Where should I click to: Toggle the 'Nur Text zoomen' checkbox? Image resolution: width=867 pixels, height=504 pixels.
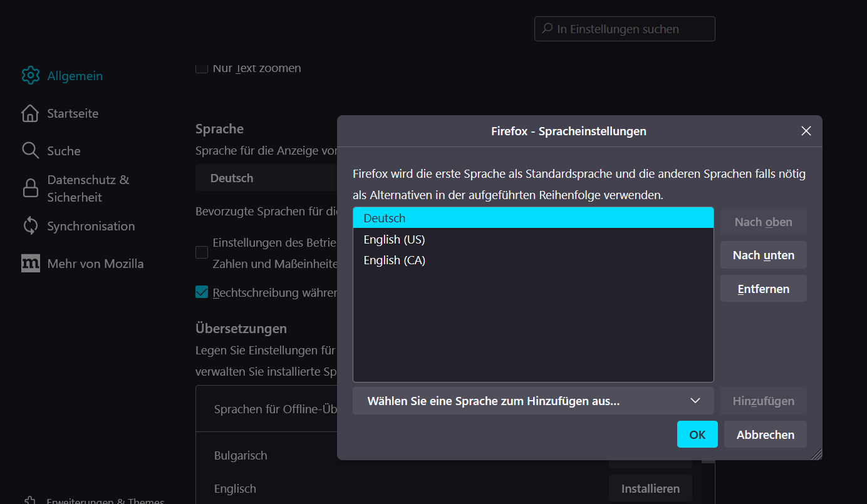click(202, 68)
